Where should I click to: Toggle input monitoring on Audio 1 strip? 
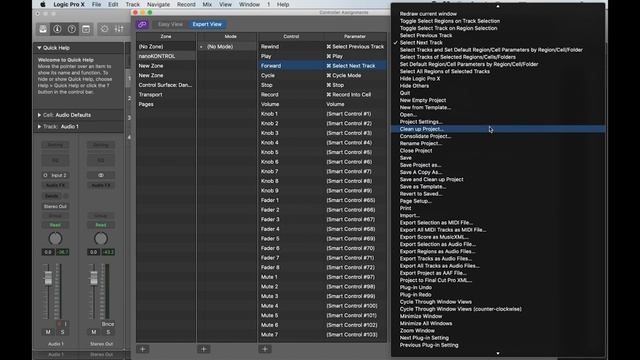click(x=65, y=324)
